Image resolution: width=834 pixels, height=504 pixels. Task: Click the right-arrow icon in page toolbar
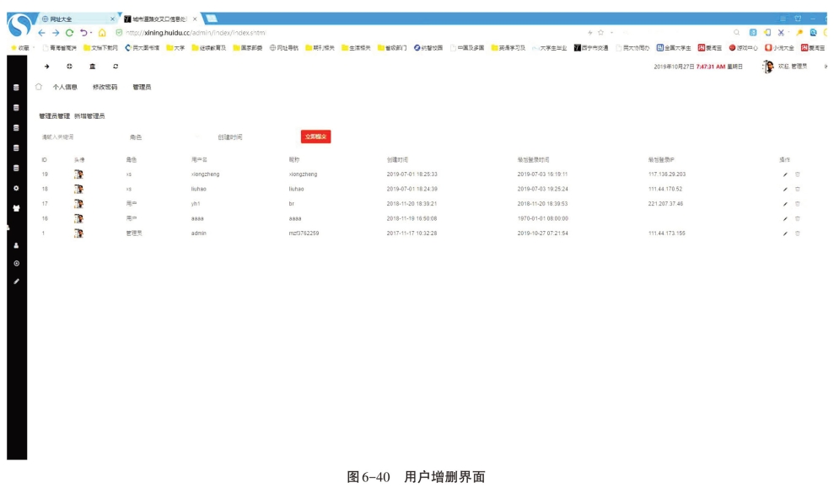(47, 67)
